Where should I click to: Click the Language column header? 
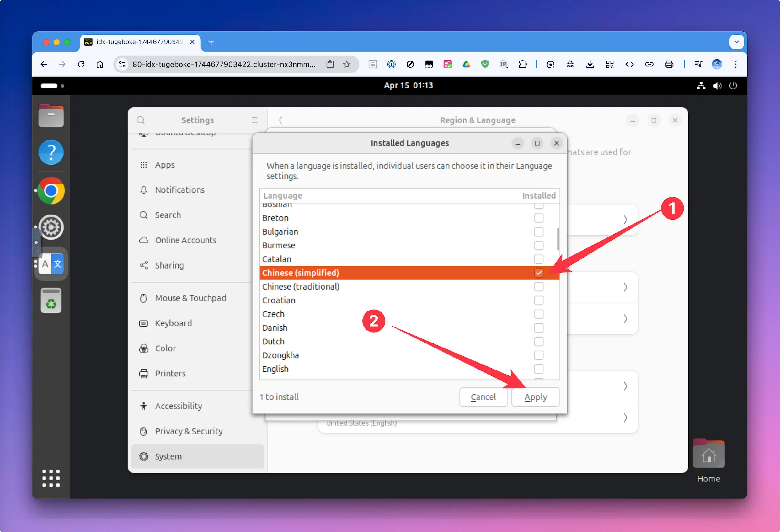point(283,196)
